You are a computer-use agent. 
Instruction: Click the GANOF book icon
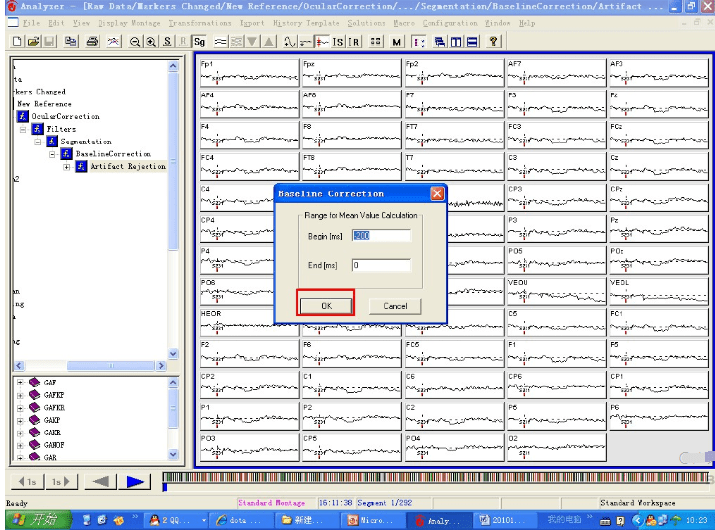[x=35, y=444]
